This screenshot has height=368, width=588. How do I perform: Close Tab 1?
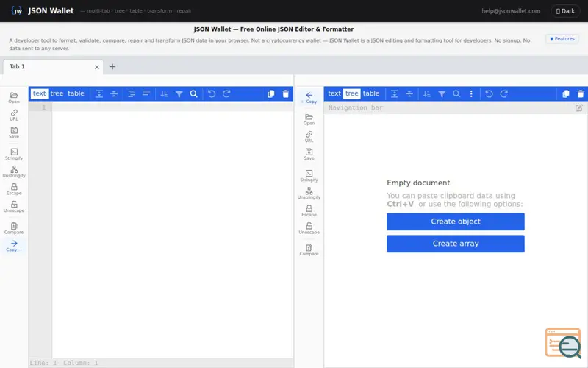click(97, 67)
